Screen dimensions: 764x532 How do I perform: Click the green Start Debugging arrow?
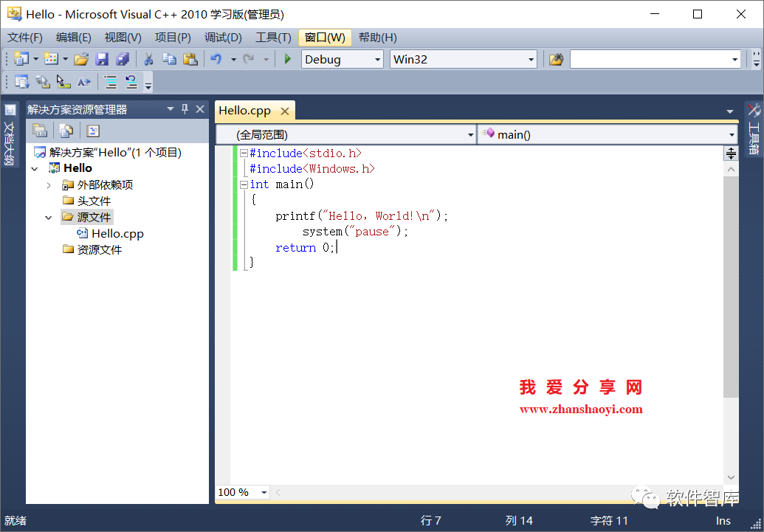pyautogui.click(x=287, y=60)
